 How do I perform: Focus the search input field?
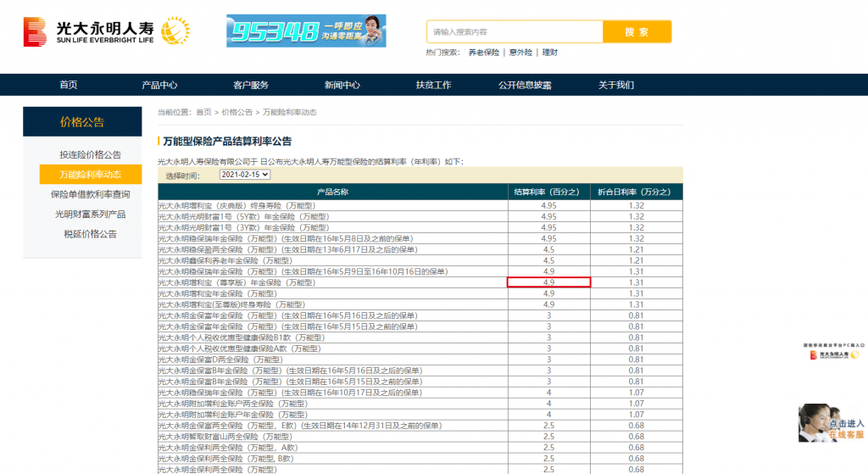tap(515, 31)
